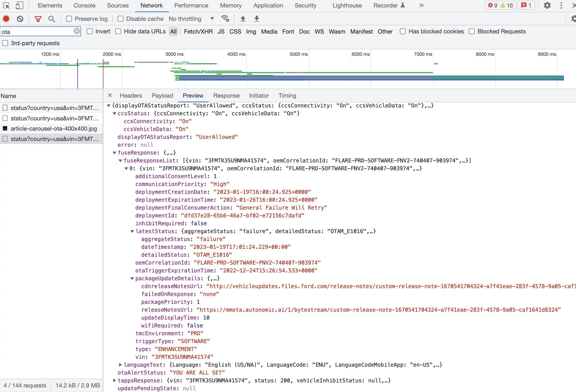The height and width of the screenshot is (392, 576).
Task: Collapse the ccsStatus node
Action: point(114,114)
